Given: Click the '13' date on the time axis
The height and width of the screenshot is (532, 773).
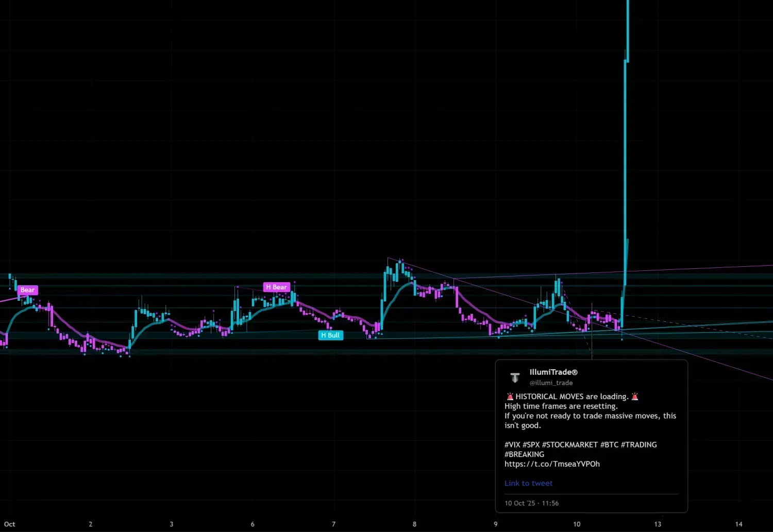Looking at the screenshot, I should (x=658, y=524).
